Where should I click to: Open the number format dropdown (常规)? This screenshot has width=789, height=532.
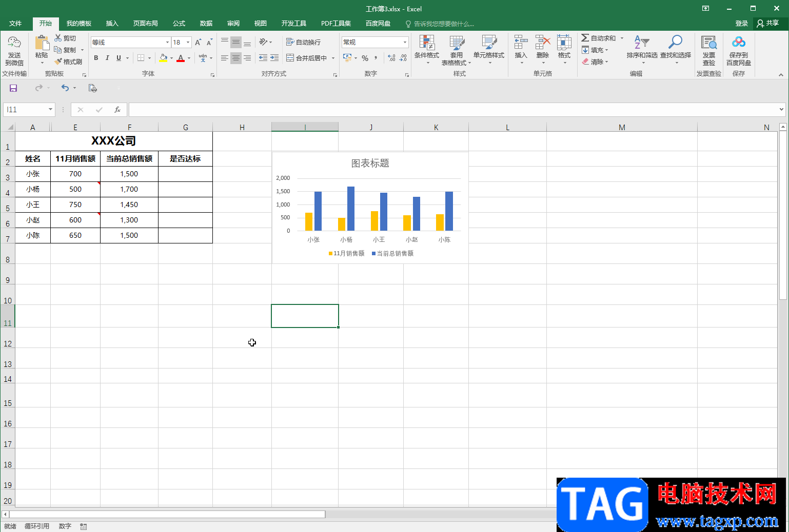click(x=405, y=43)
